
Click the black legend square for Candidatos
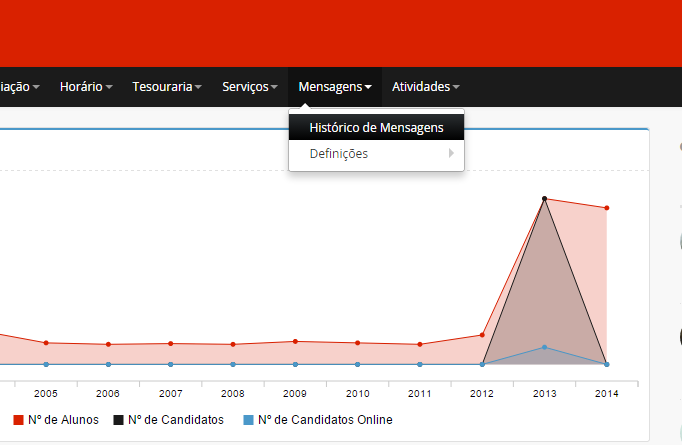119,420
